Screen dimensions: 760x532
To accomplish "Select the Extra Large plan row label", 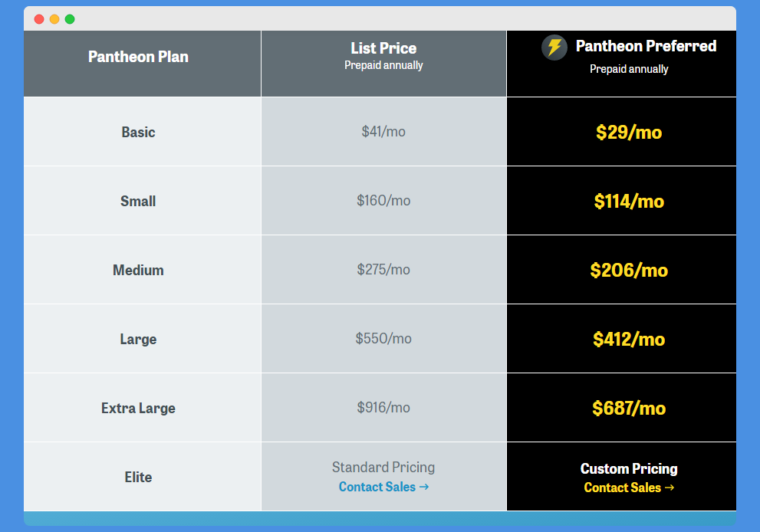I will tap(138, 408).
